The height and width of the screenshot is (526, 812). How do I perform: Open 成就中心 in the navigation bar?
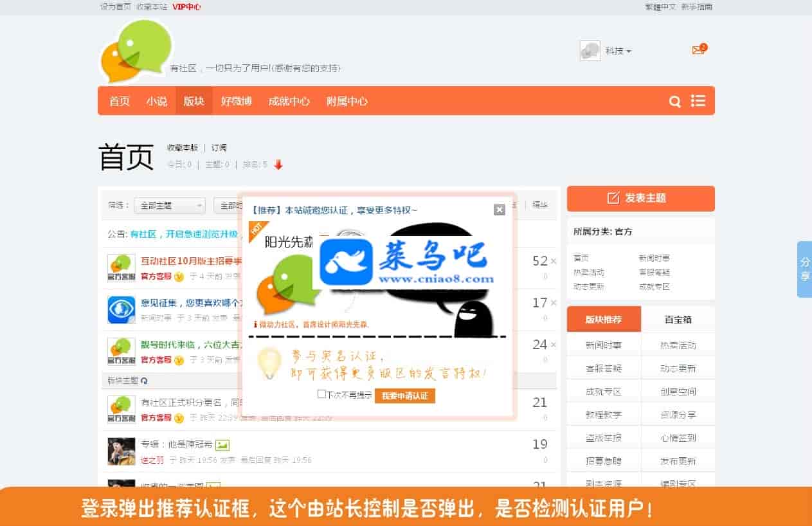pos(289,102)
